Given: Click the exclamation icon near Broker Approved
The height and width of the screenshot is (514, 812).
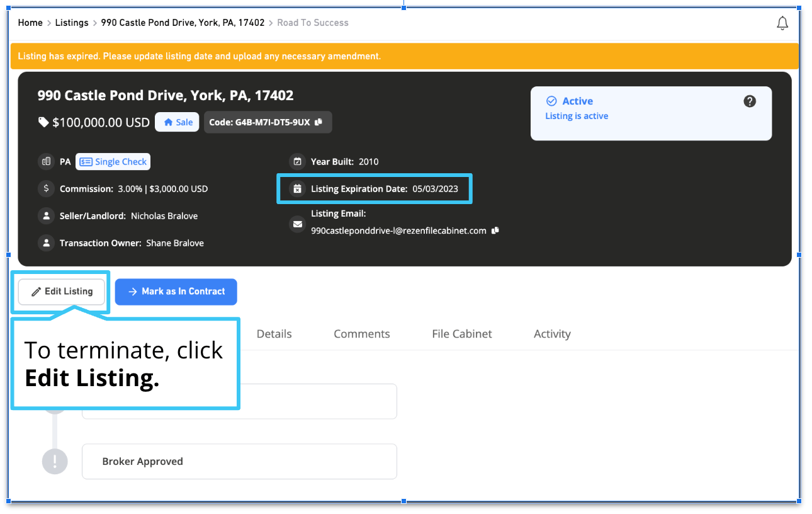Looking at the screenshot, I should (55, 461).
